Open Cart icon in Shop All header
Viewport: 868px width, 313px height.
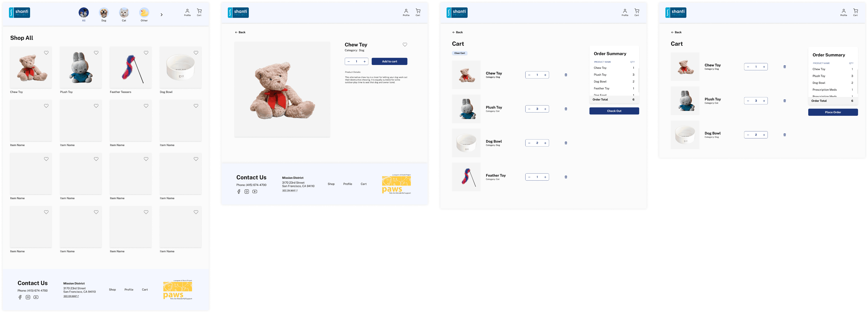199,12
